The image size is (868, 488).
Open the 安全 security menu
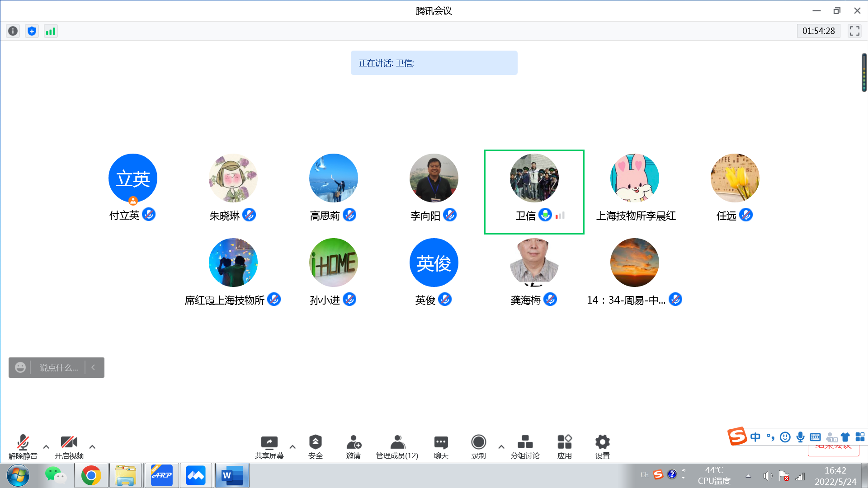click(316, 447)
